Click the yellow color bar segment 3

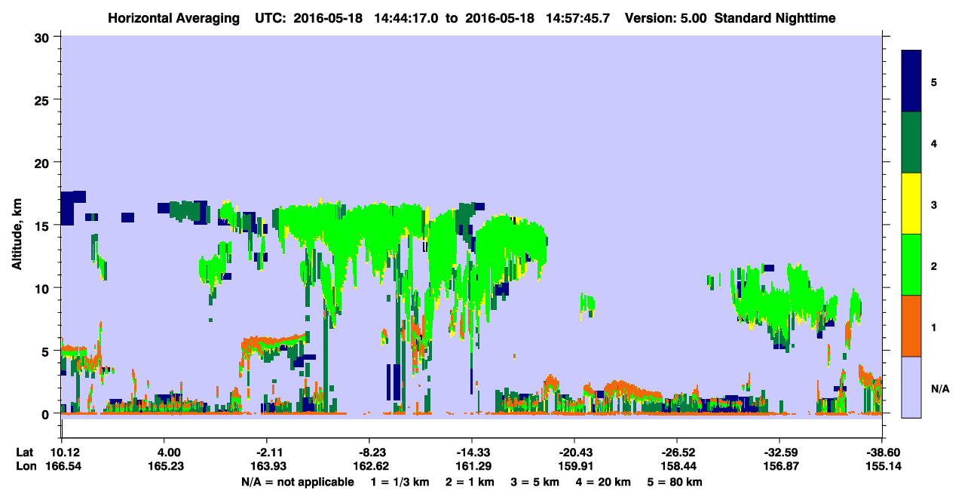pyautogui.click(x=911, y=204)
